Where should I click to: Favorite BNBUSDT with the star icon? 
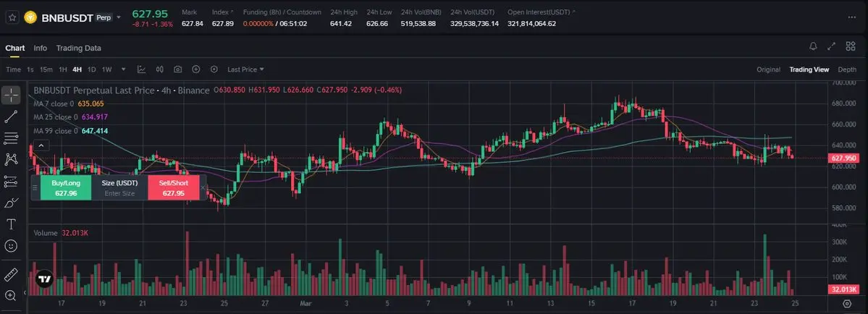(x=12, y=17)
